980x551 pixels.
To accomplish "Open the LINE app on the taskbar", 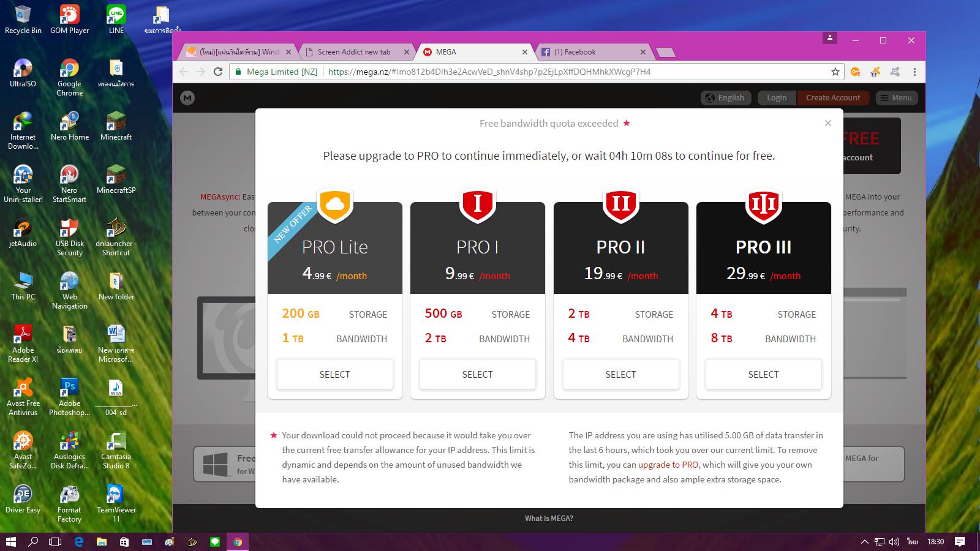I will [x=215, y=542].
